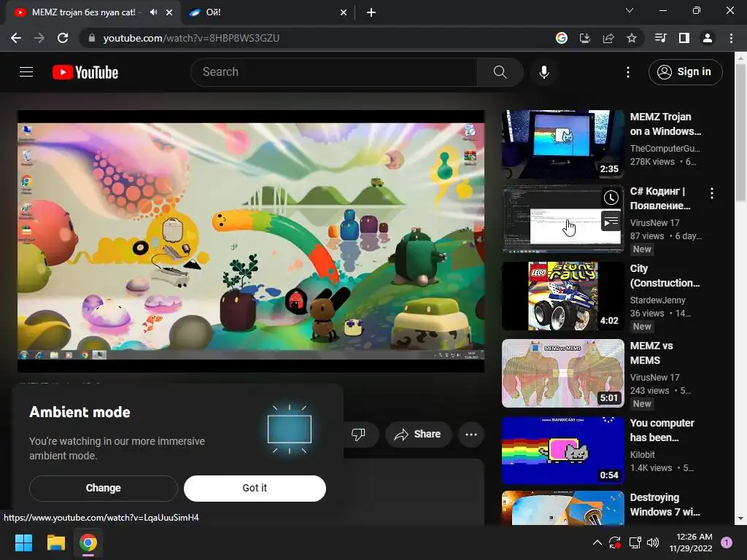The width and height of the screenshot is (747, 560).
Task: Click the main video player
Action: click(251, 241)
